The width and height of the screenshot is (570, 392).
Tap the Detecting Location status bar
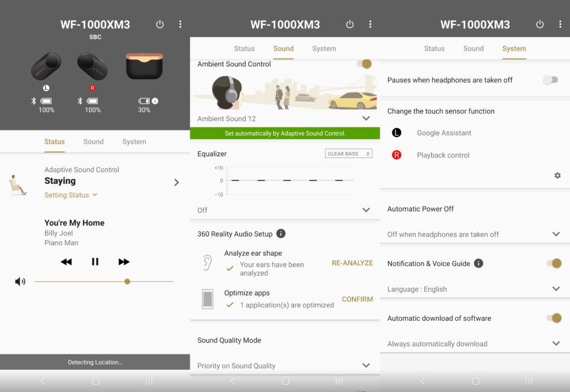pyautogui.click(x=95, y=362)
